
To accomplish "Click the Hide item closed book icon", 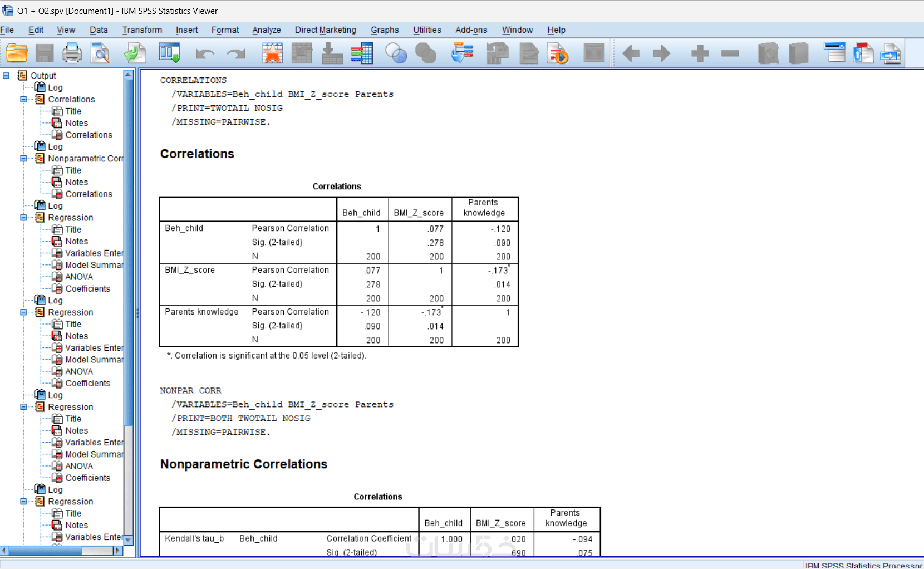I will tap(799, 53).
